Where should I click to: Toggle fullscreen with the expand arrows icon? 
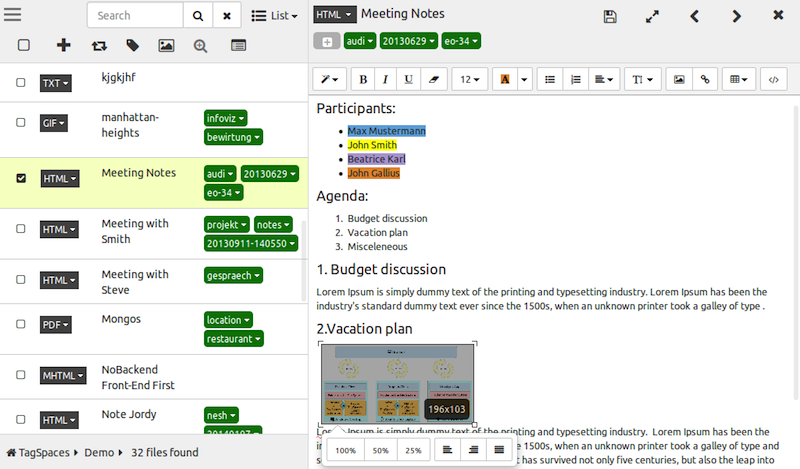coord(652,16)
